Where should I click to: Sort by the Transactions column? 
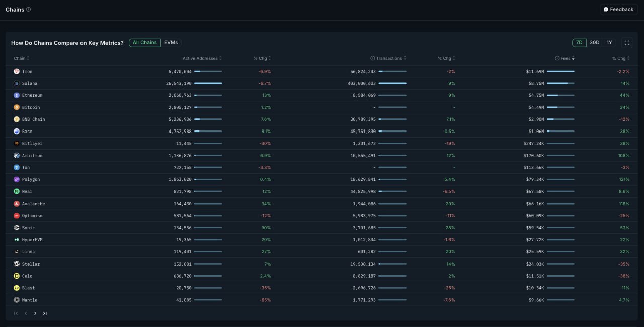pos(391,58)
